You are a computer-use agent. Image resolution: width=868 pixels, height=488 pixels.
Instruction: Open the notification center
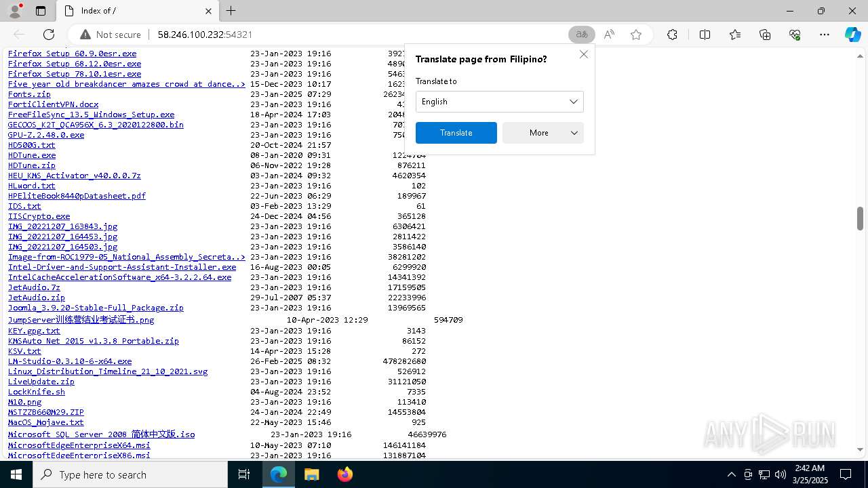[846, 474]
